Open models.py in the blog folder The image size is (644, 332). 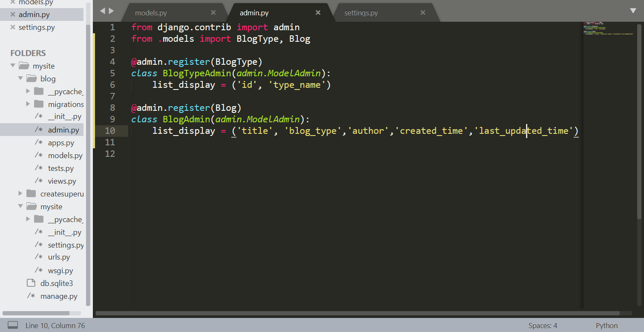65,156
